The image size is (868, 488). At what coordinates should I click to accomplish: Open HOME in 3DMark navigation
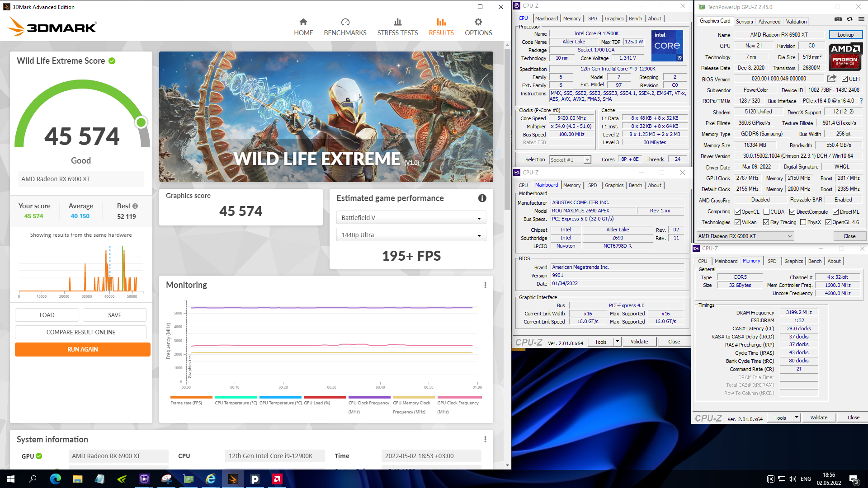click(303, 27)
